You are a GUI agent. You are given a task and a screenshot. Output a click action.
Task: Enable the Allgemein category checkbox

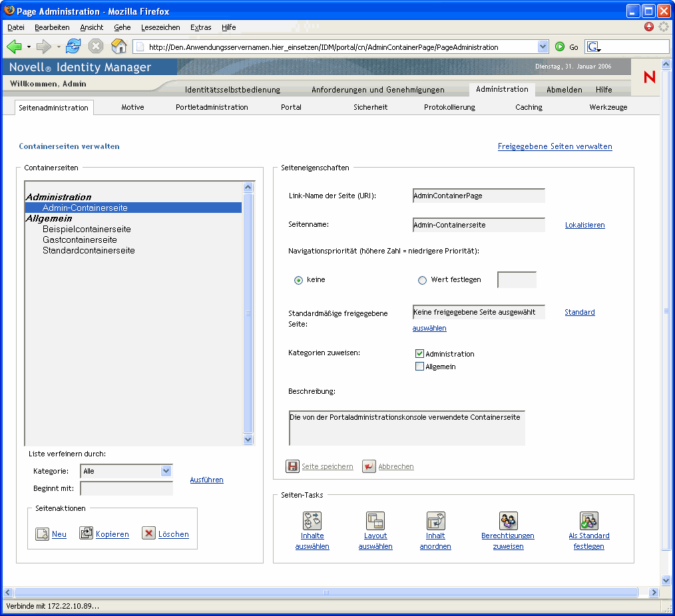(419, 367)
